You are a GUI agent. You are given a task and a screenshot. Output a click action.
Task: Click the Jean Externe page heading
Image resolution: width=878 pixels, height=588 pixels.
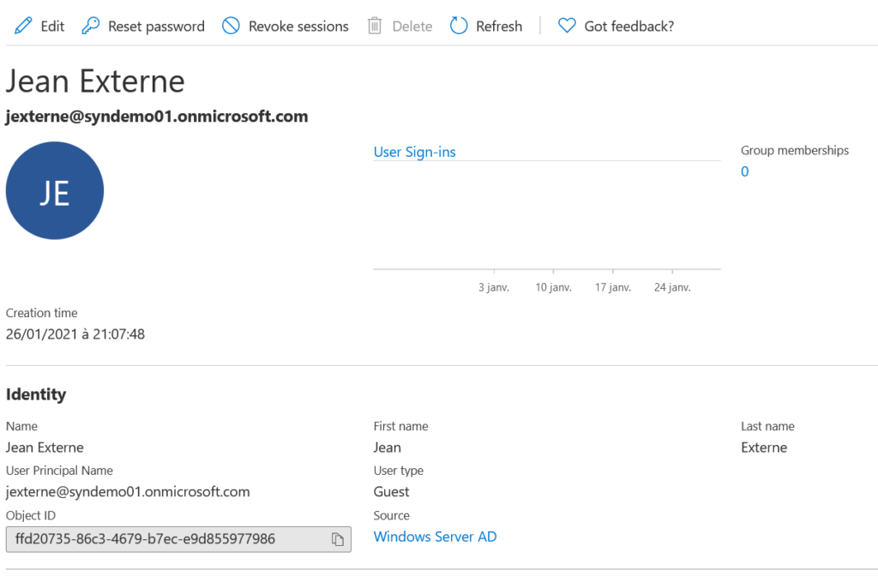coord(95,81)
